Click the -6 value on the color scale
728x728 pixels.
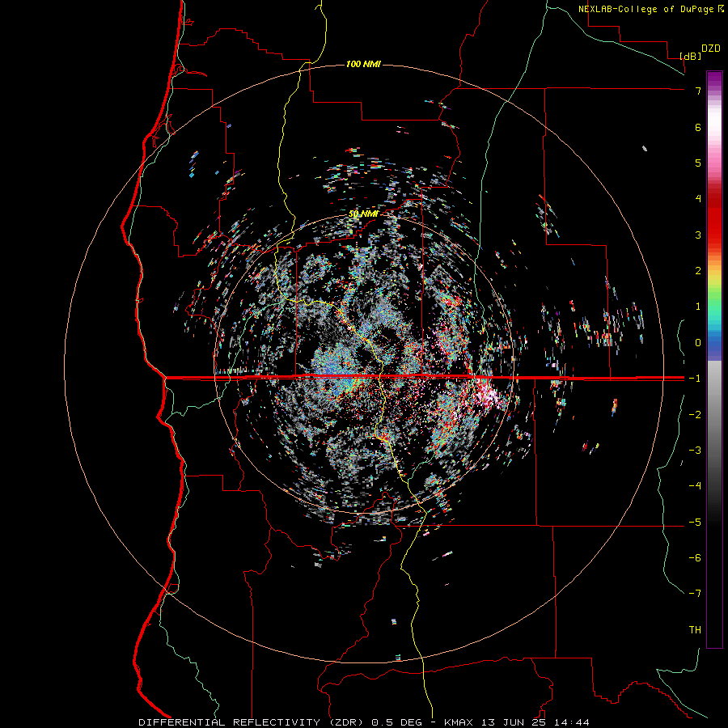tap(695, 558)
